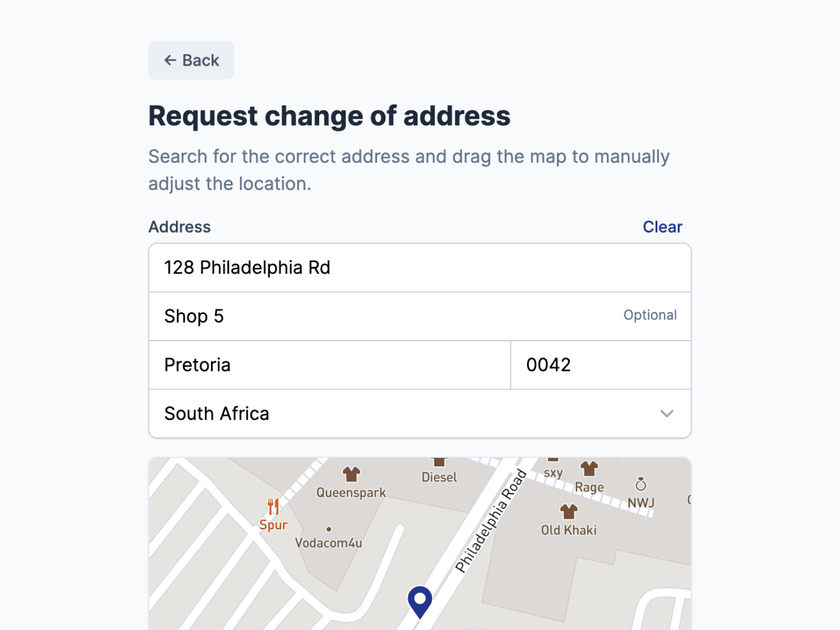
Task: Click the NWJ jewellery ring icon
Action: [640, 484]
